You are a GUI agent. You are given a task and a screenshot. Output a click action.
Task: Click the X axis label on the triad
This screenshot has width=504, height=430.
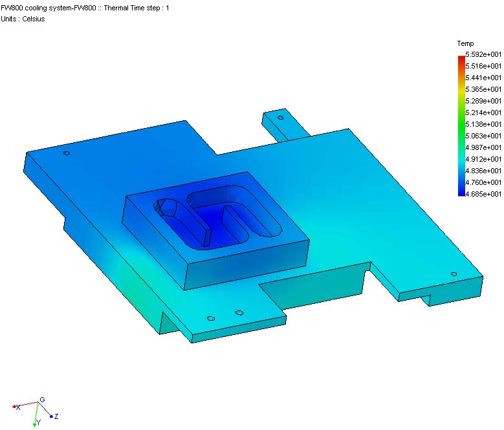coord(17,407)
